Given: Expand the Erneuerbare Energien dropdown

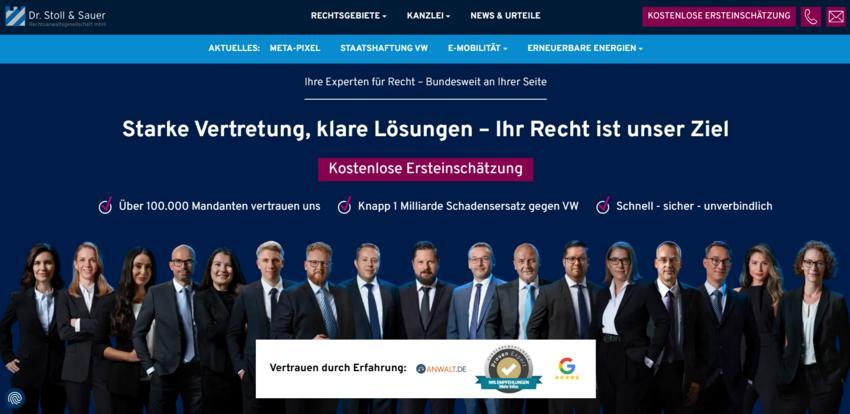Looking at the screenshot, I should point(584,48).
